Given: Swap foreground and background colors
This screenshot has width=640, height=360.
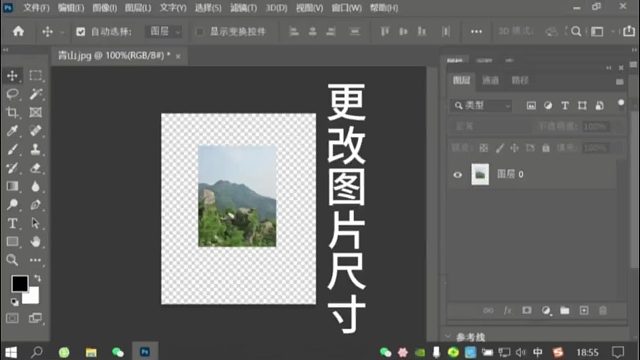Looking at the screenshot, I should [38, 278].
